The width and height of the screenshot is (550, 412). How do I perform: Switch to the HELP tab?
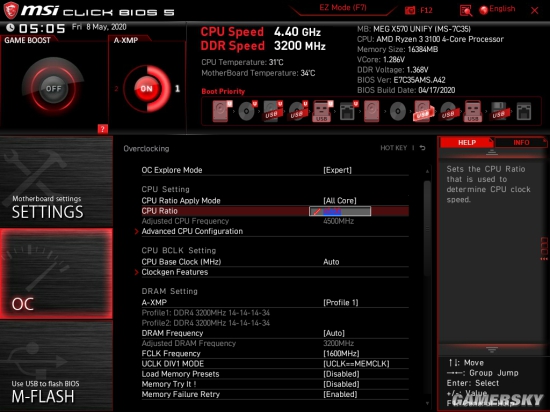[x=467, y=142]
